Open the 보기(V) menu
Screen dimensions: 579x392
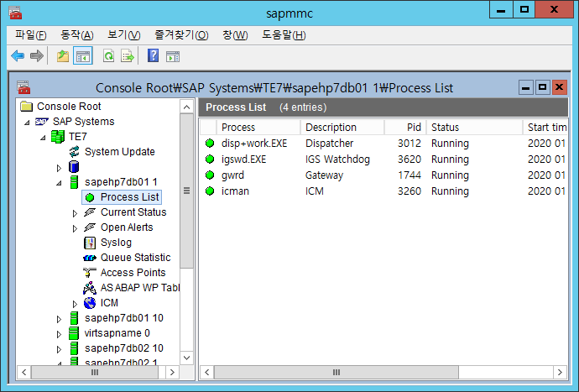click(123, 35)
